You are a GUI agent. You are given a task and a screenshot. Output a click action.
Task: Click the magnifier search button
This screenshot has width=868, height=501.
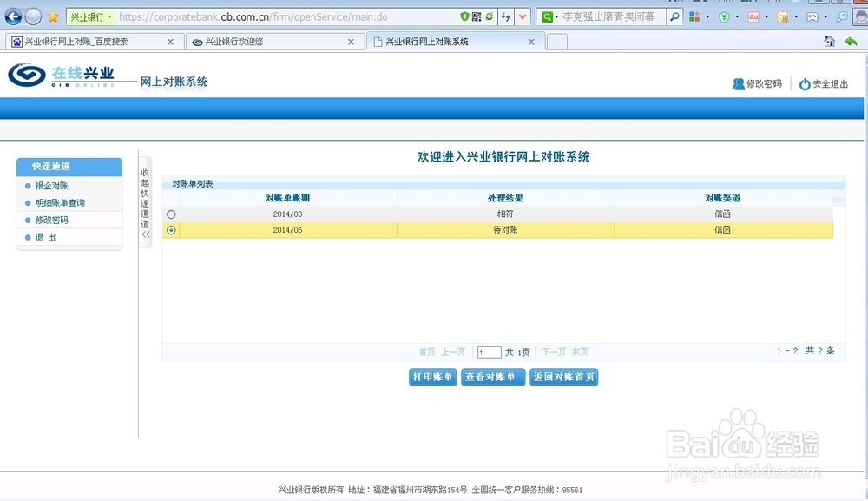pyautogui.click(x=674, y=17)
